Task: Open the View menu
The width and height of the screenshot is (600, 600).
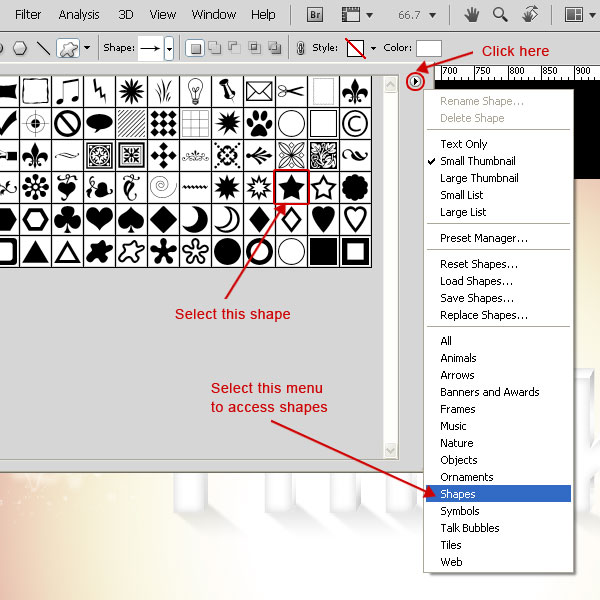Action: point(163,15)
